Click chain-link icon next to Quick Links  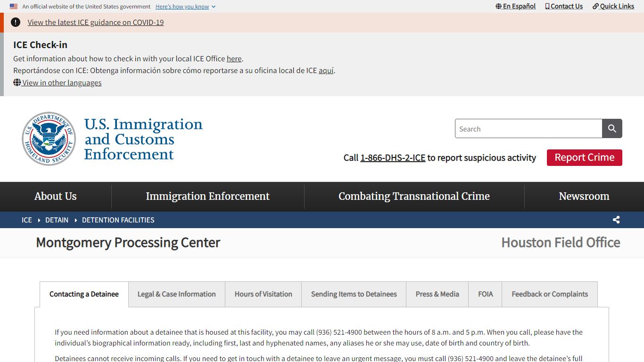point(596,6)
